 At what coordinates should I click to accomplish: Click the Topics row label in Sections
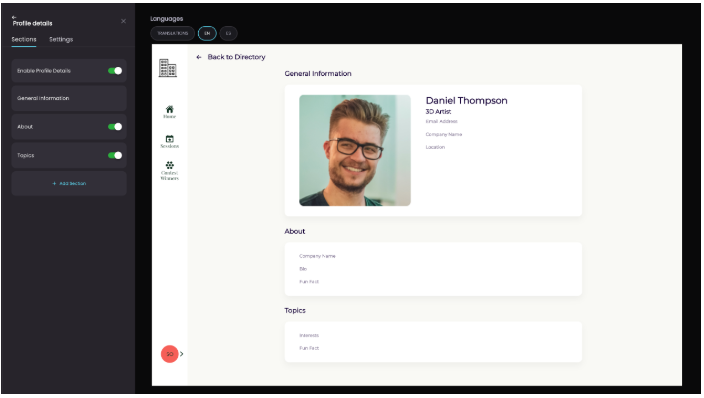[x=26, y=155]
